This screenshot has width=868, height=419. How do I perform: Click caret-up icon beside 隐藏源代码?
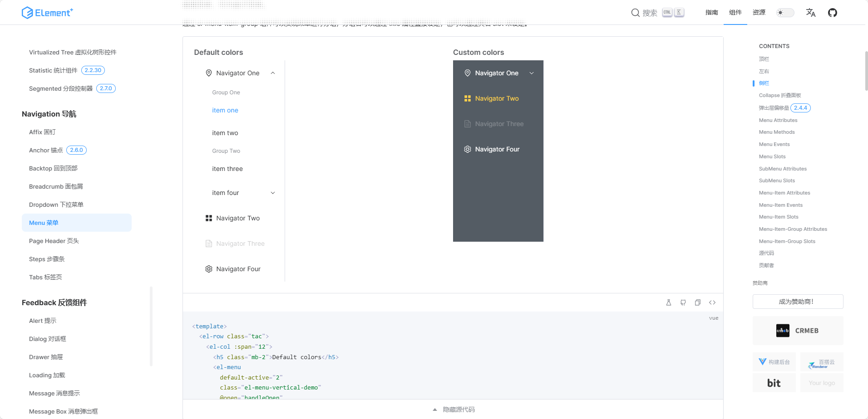click(x=435, y=409)
